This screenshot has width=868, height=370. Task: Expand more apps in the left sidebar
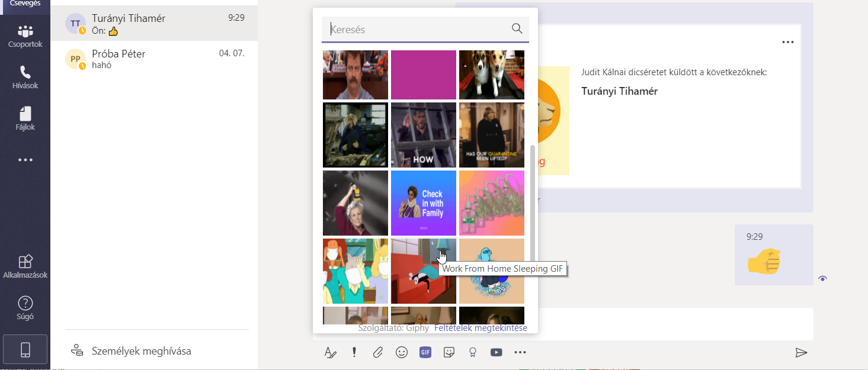coord(25,160)
